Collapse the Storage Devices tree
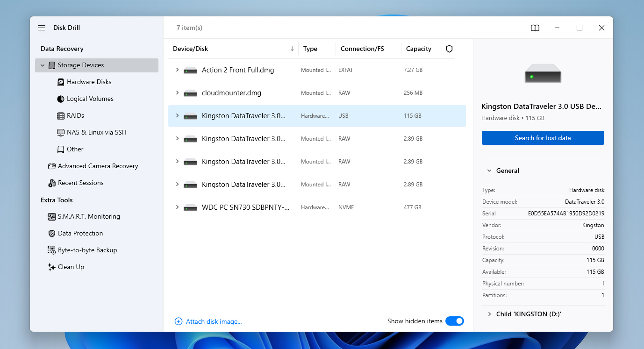The height and width of the screenshot is (349, 644). [43, 65]
